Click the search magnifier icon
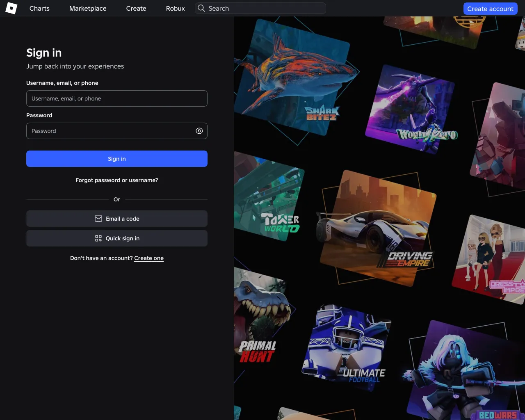The height and width of the screenshot is (420, 525). [201, 8]
